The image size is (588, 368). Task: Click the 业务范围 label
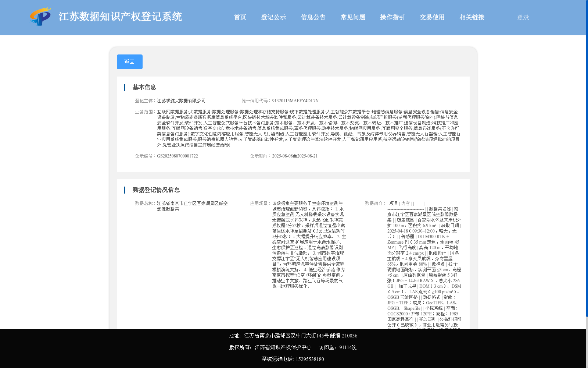coord(146,112)
